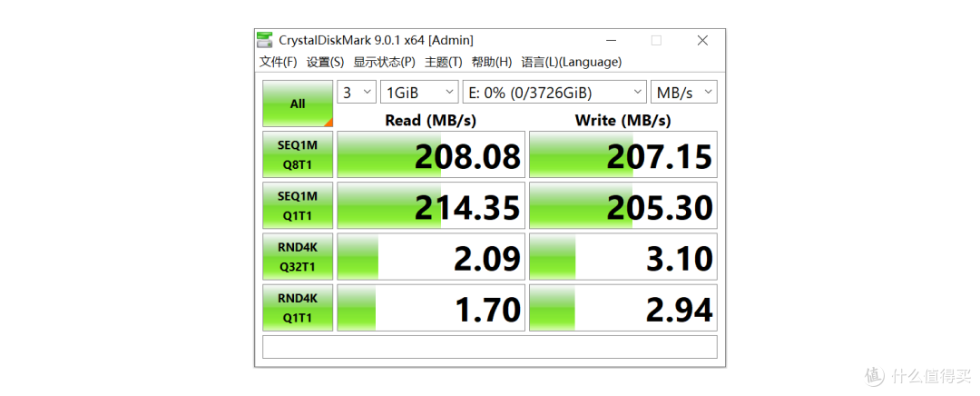Screen dimensions: 980x396
Task: Start the SEQ1M Q8T1 test
Action: 298,154
